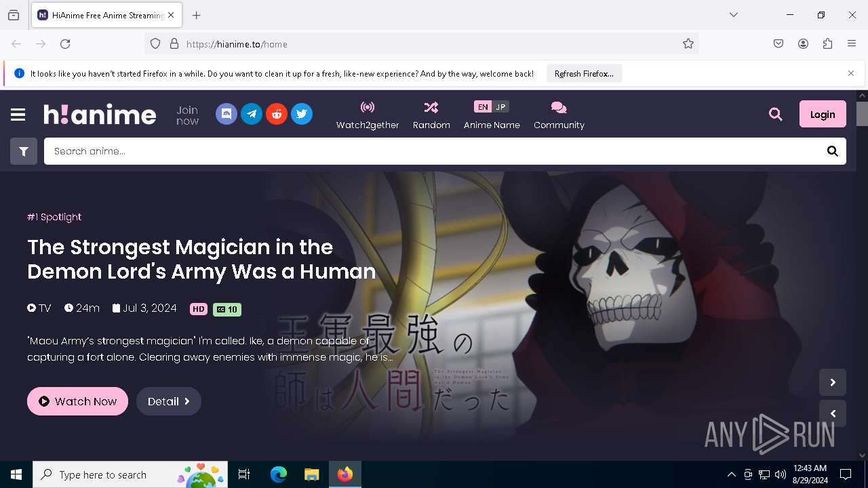Click the Login button

(823, 114)
